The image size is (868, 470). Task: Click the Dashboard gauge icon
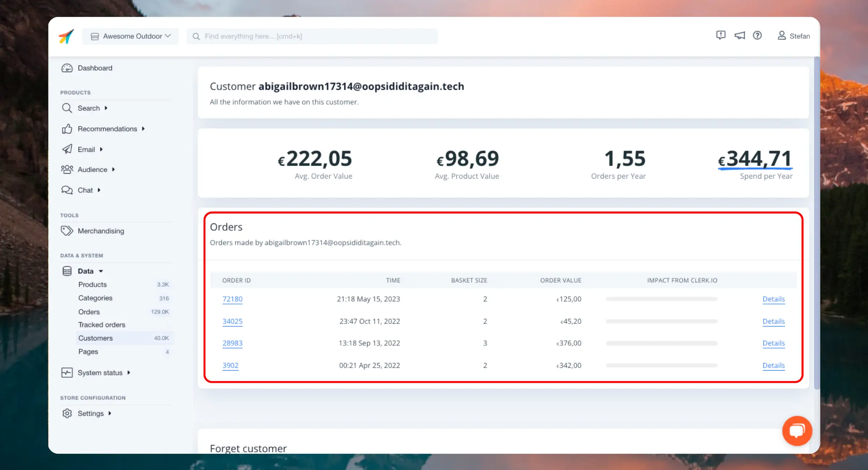pos(67,68)
